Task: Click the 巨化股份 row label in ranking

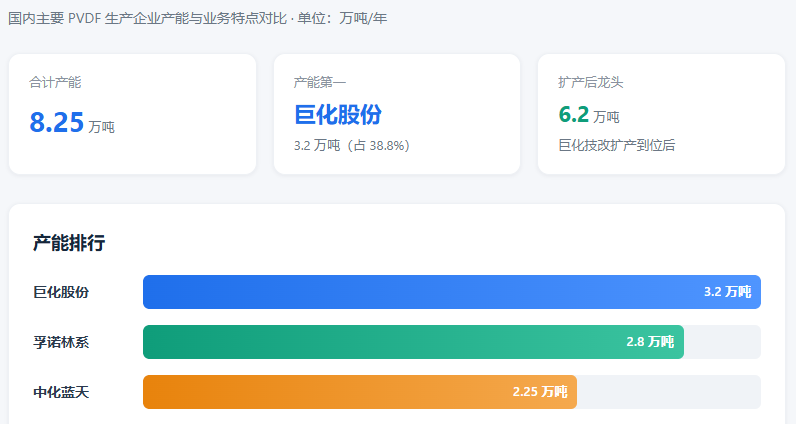Action: tap(61, 292)
